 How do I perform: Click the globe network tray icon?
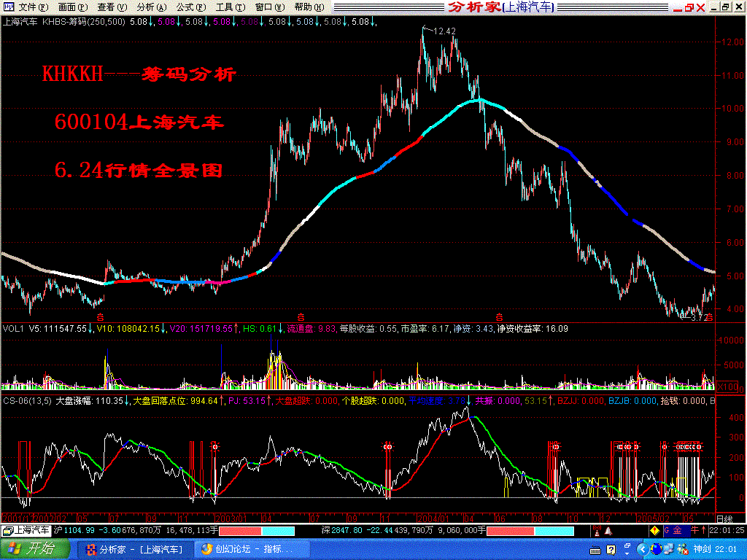coord(657,550)
